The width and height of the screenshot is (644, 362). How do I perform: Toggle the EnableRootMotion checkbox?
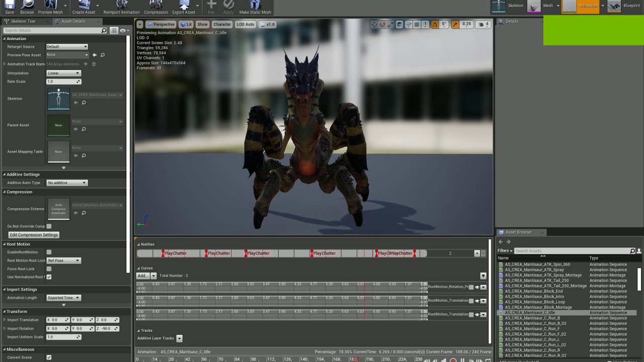click(49, 252)
